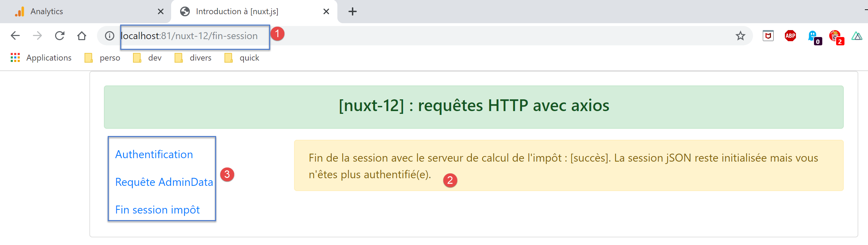Open a new browser tab
The image size is (868, 245).
352,11
